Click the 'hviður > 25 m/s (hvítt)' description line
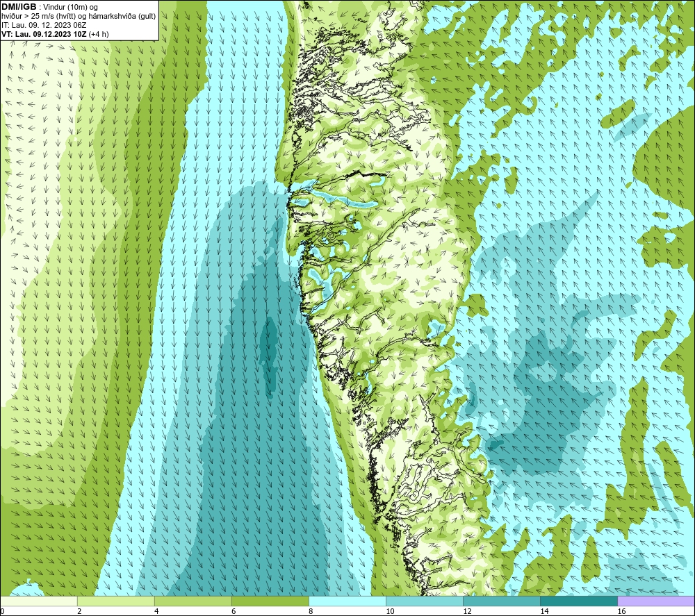The image size is (695, 616). [79, 17]
